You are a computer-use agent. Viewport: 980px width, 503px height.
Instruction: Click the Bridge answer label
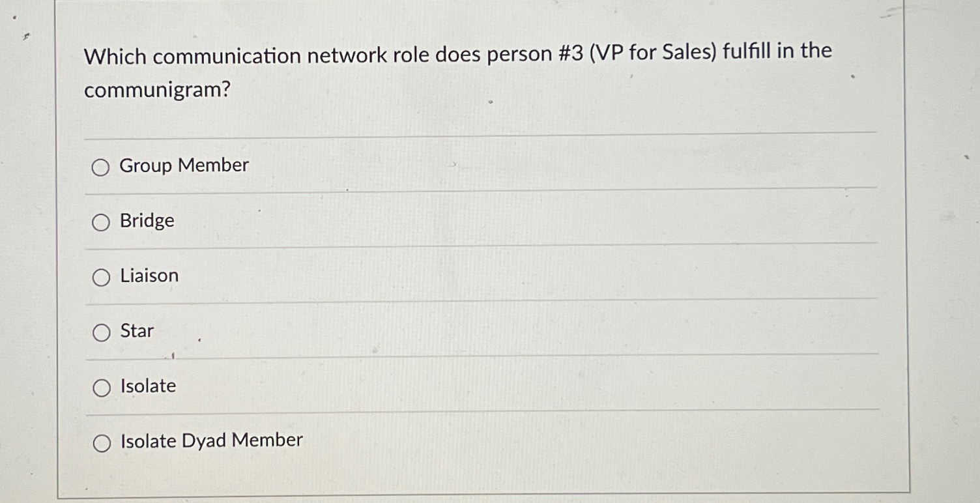tap(147, 222)
